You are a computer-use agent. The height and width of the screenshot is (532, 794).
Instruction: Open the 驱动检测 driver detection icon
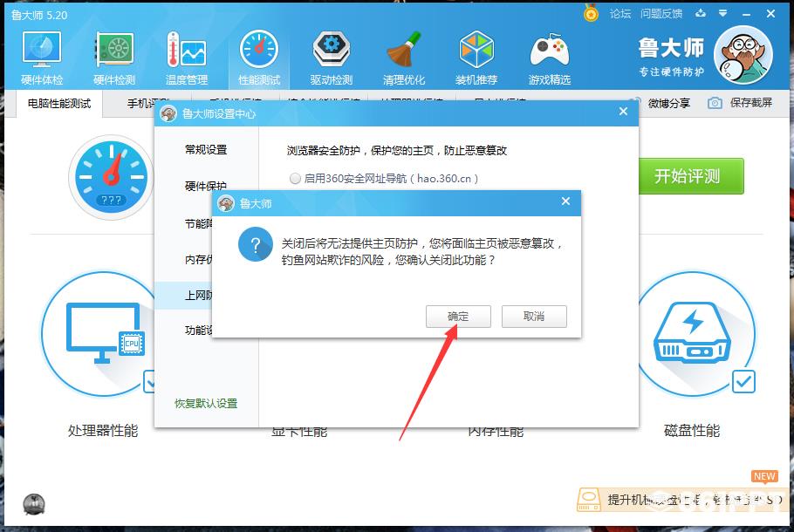tap(332, 58)
